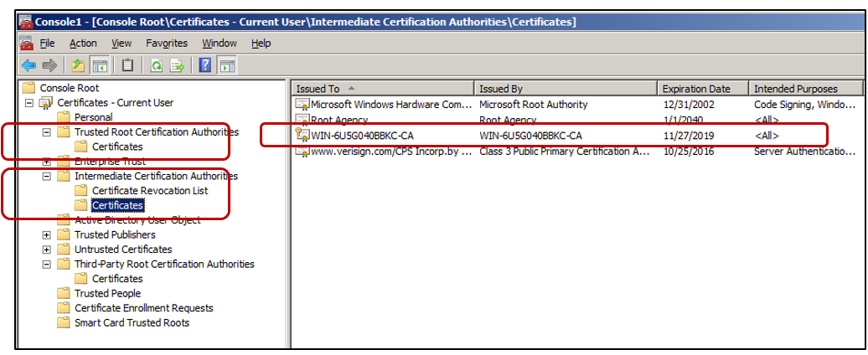Click the Export List toolbar icon
The height and width of the screenshot is (355, 868).
(177, 65)
